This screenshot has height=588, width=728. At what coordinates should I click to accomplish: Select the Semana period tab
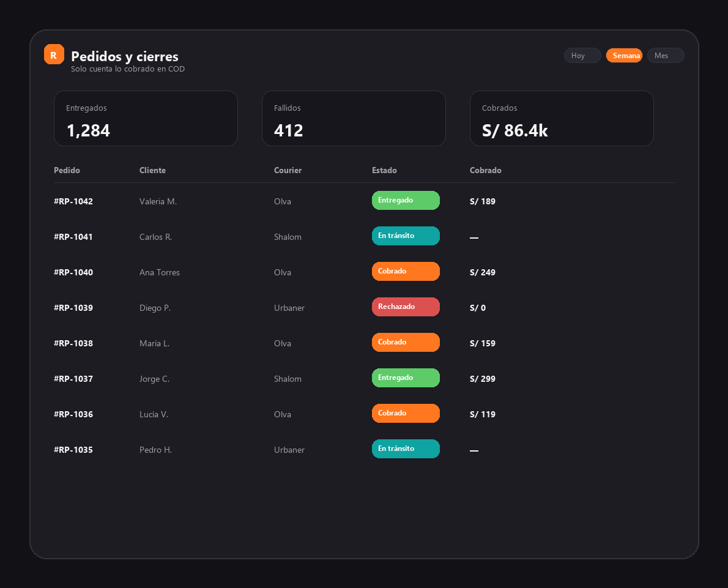(624, 55)
